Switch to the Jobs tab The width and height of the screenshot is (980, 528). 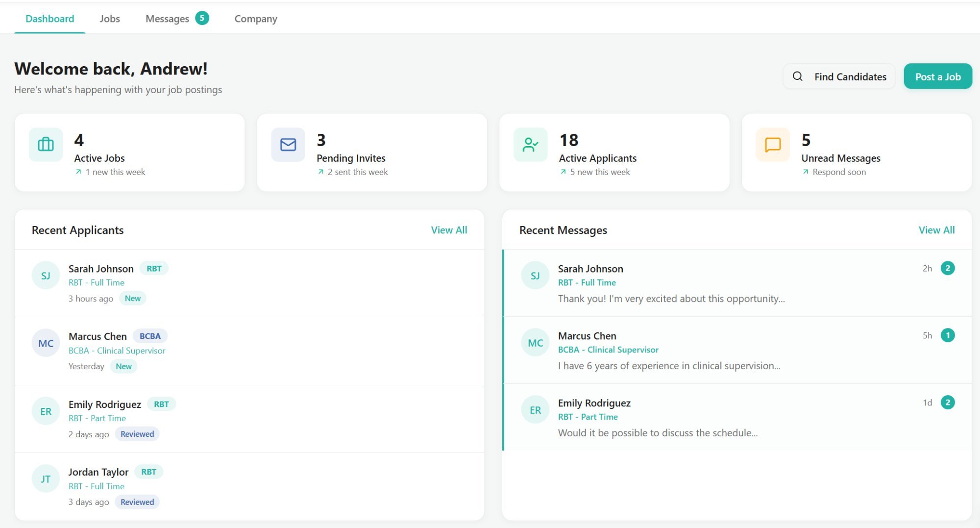pyautogui.click(x=109, y=18)
